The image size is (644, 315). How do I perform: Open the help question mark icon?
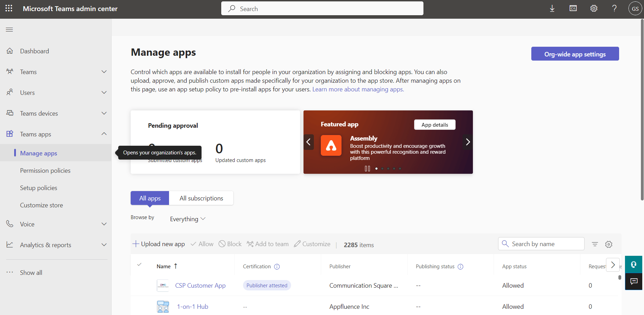614,8
